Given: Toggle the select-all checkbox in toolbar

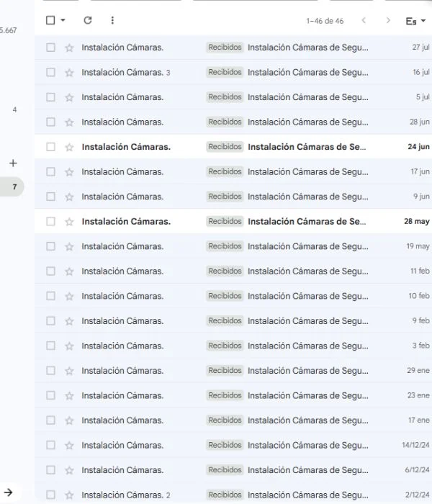Looking at the screenshot, I should (x=50, y=21).
